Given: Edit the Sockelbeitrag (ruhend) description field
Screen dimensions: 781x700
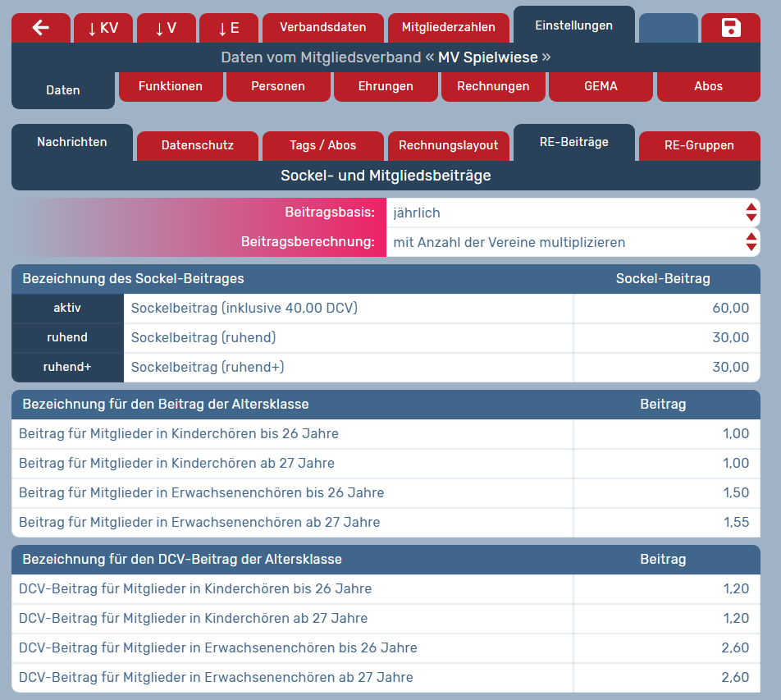Looking at the screenshot, I should point(348,338).
